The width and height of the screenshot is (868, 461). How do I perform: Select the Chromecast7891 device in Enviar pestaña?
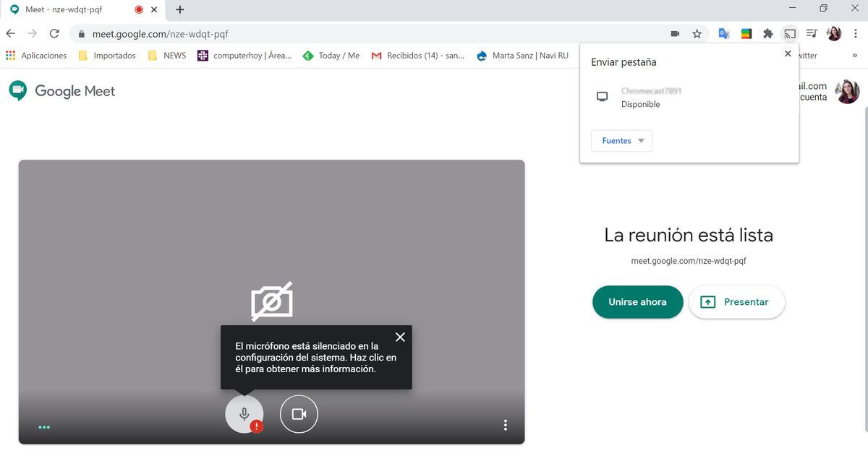click(x=650, y=97)
